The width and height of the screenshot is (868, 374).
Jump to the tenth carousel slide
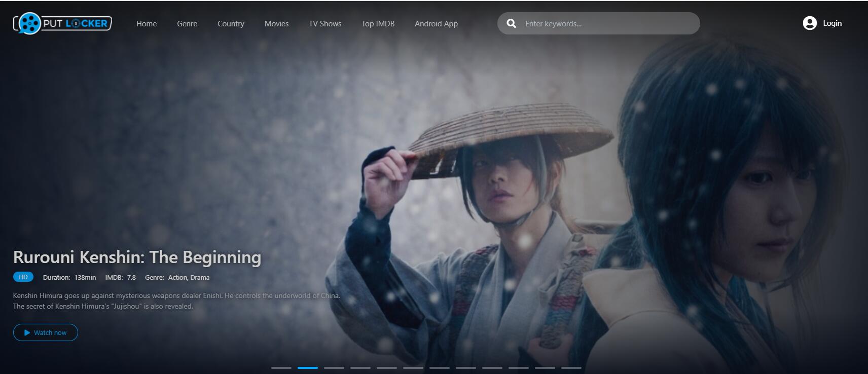(x=519, y=367)
